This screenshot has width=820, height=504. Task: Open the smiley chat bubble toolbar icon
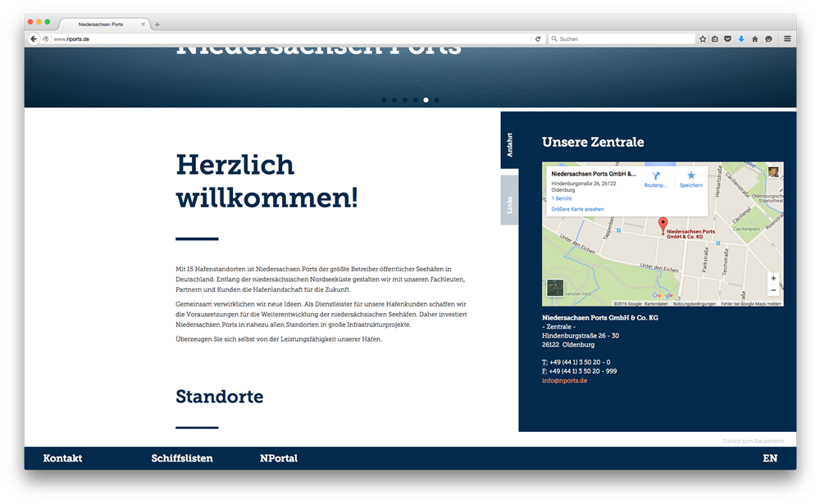[x=769, y=39]
